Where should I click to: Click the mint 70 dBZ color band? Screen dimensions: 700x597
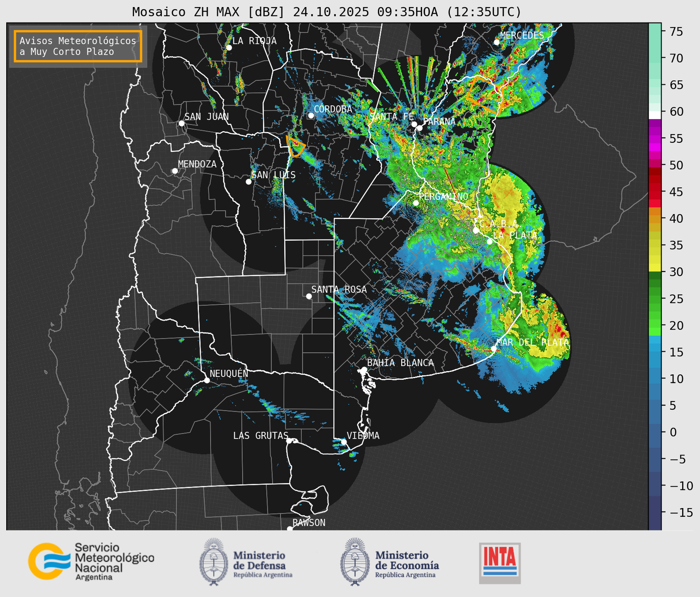tap(655, 58)
